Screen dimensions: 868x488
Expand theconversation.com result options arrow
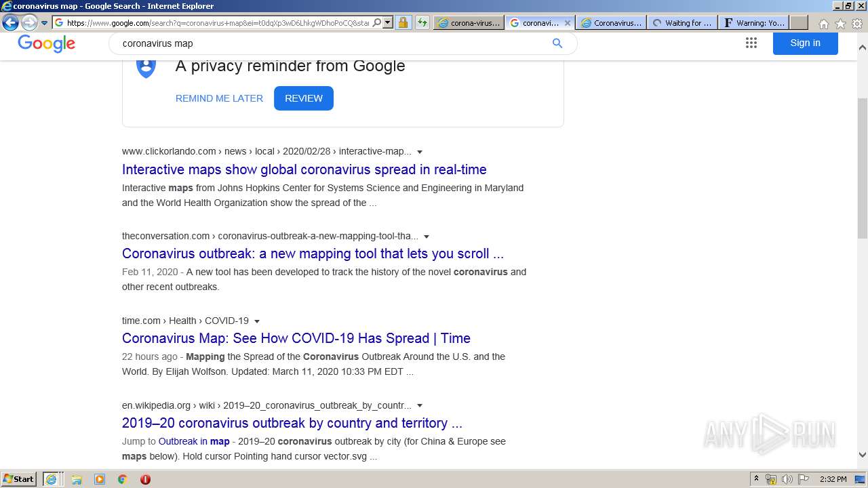click(427, 237)
